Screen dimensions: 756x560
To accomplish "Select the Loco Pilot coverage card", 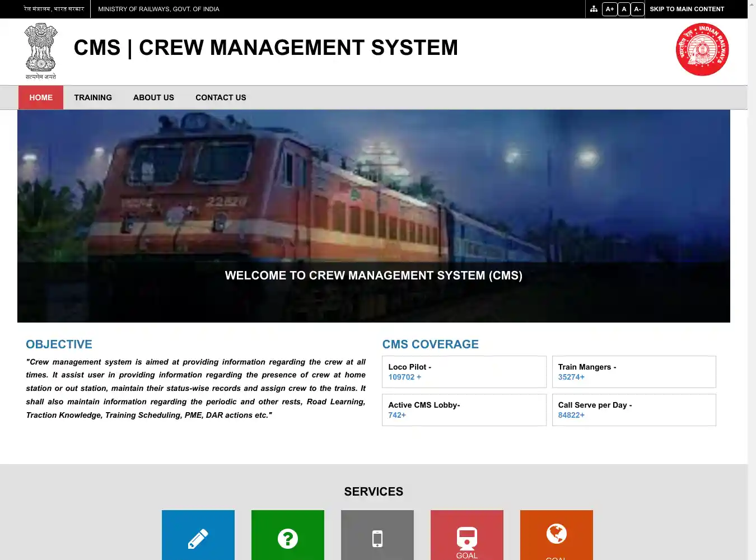I will pos(464,372).
